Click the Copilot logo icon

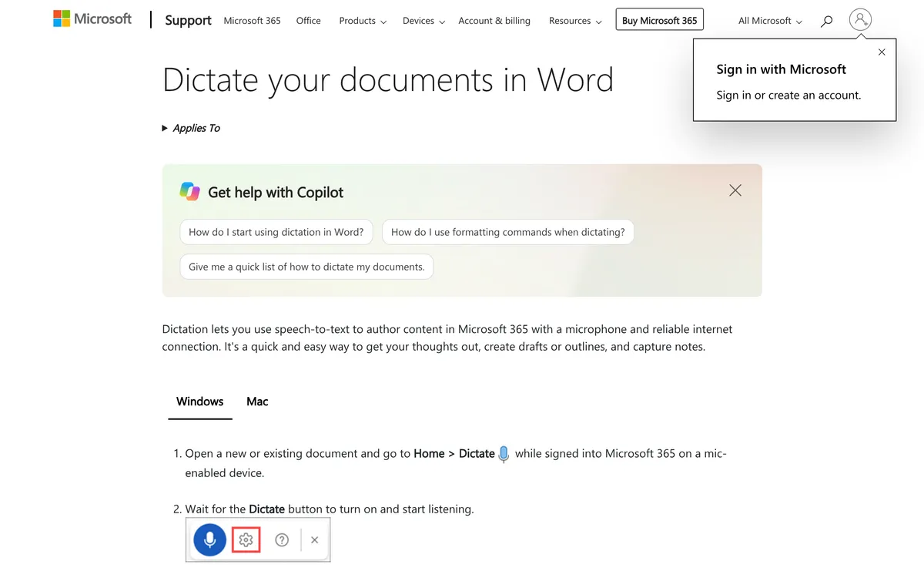click(x=189, y=192)
